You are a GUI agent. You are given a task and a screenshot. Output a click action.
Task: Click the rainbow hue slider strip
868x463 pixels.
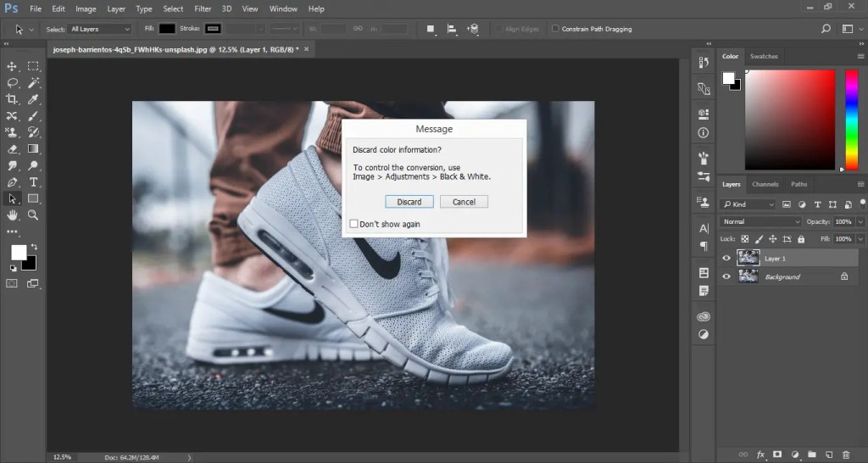click(x=852, y=120)
